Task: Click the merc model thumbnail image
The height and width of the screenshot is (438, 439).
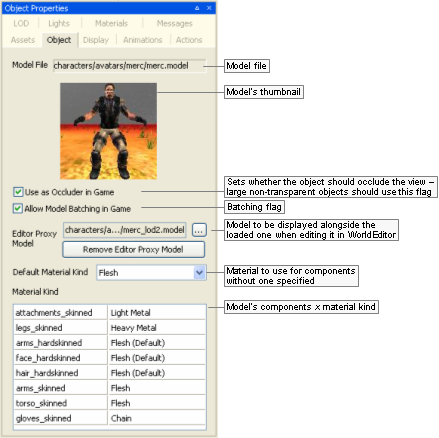Action: coord(109,131)
